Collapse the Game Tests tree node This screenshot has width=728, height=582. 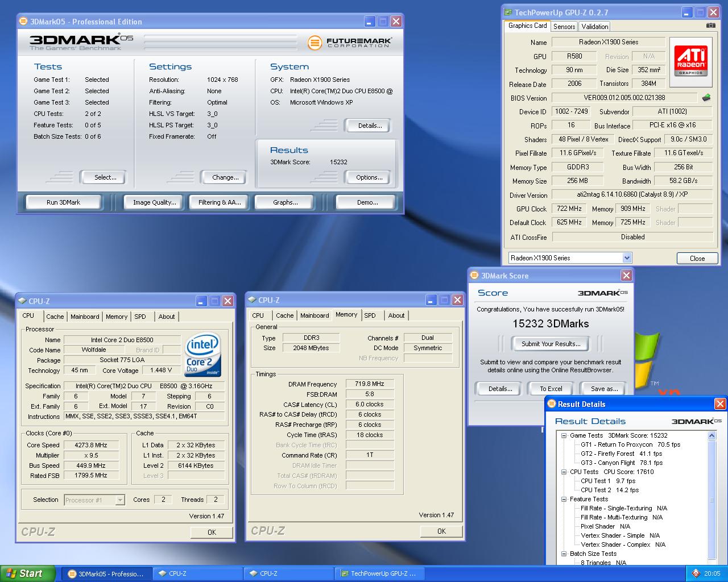(564, 435)
